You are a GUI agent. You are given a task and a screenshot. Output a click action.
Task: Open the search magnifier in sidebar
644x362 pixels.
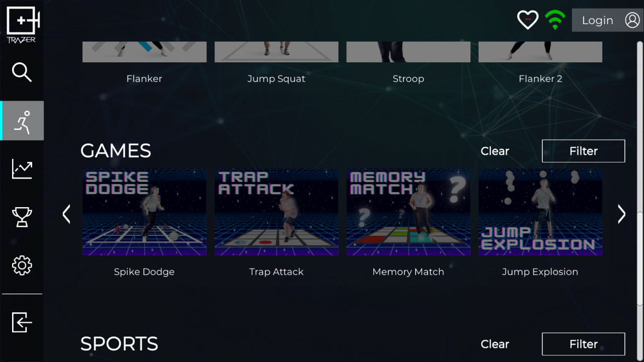click(x=22, y=72)
